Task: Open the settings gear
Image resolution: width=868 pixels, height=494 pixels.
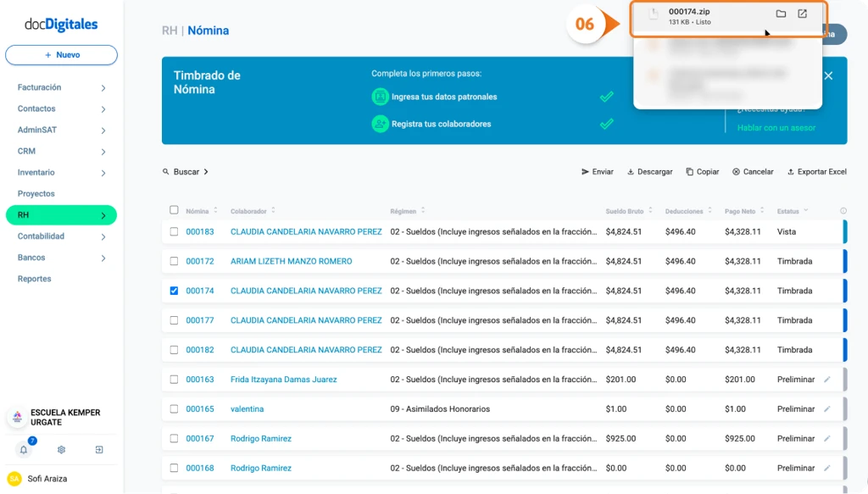Action: tap(61, 450)
